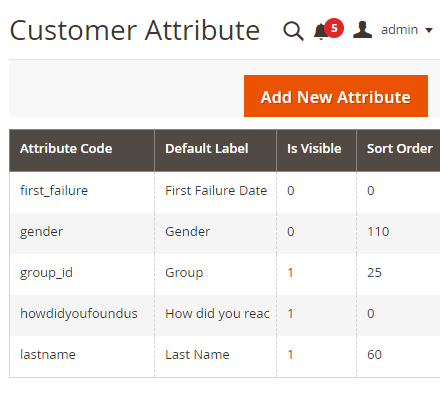The image size is (440, 400).
Task: Sort by the Default Label column header
Action: pyautogui.click(x=207, y=149)
